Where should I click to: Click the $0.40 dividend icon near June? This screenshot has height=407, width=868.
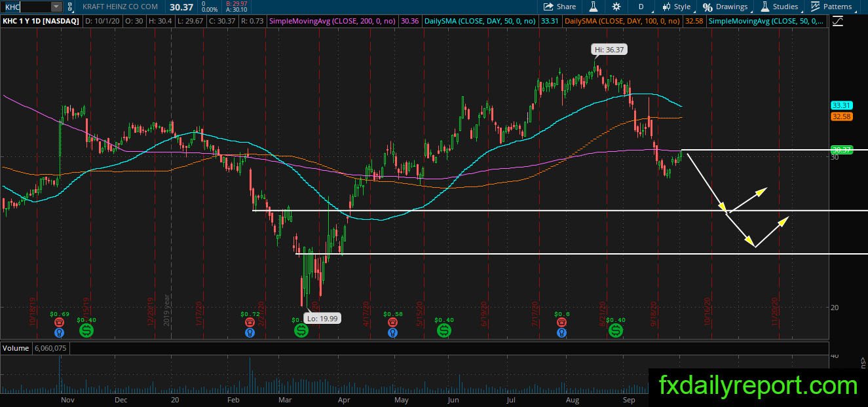tap(443, 330)
